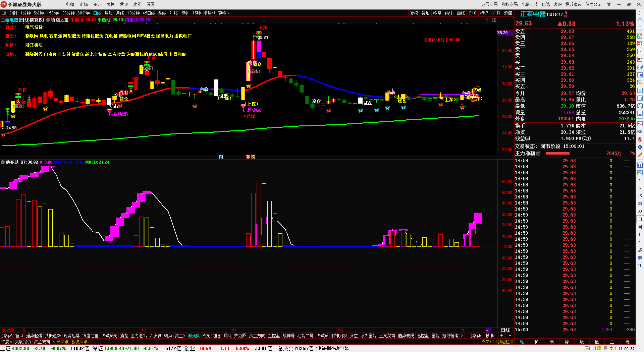Select the pencil drawing tool icon

pos(640,155)
